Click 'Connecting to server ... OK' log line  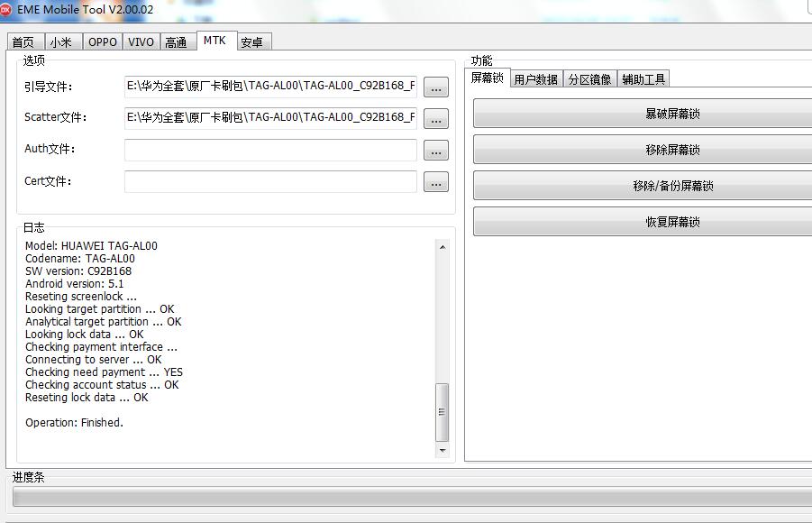[93, 359]
